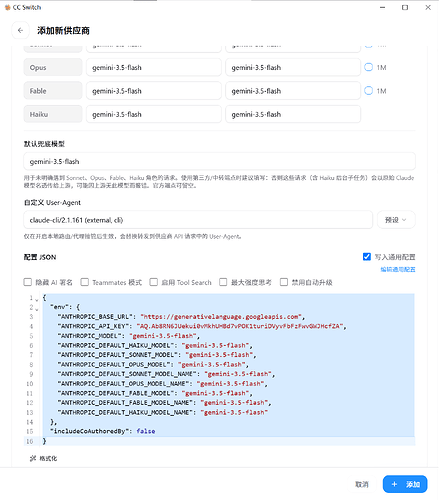Click line number 16 in gutter
This screenshot has height=500, width=439.
(30, 441)
